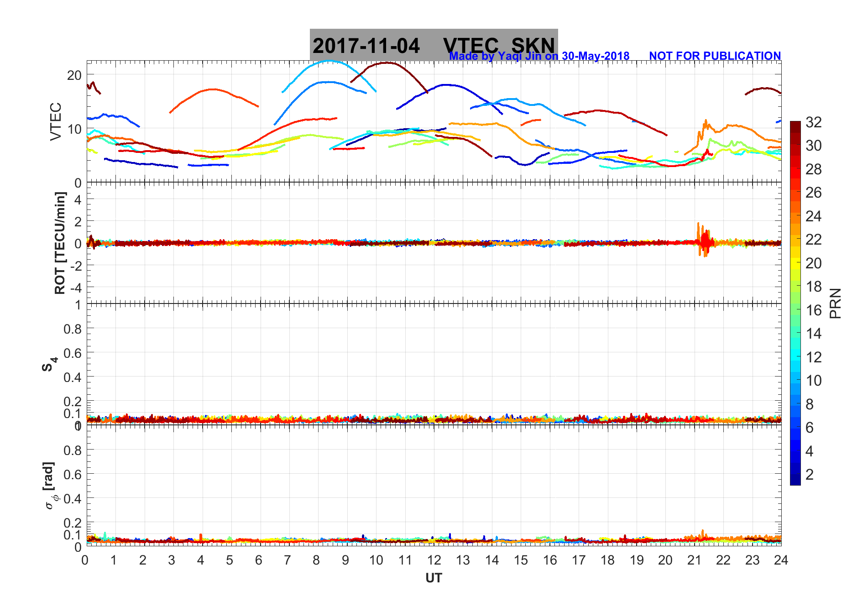The width and height of the screenshot is (868, 607).
Task: Click the x-axis tick label 24
Action: pos(781,560)
